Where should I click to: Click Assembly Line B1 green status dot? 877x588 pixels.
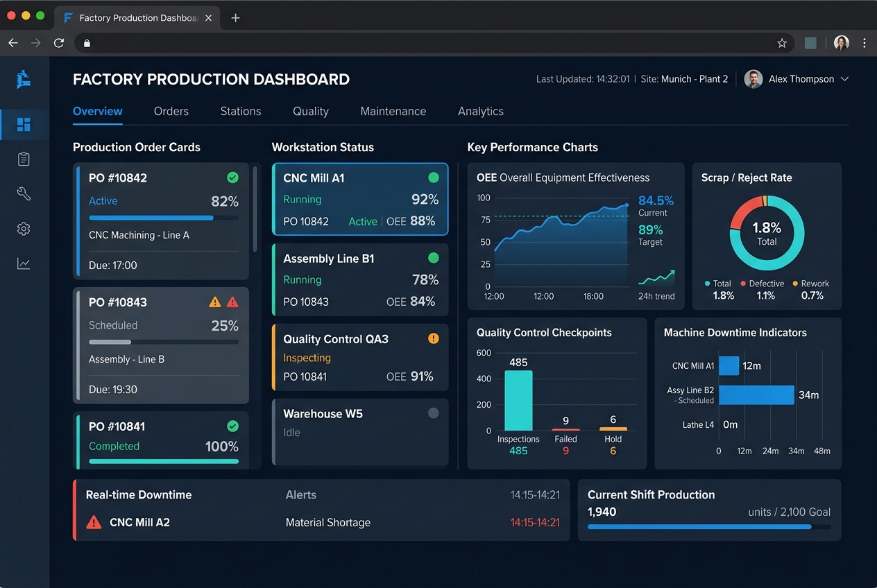coord(434,258)
